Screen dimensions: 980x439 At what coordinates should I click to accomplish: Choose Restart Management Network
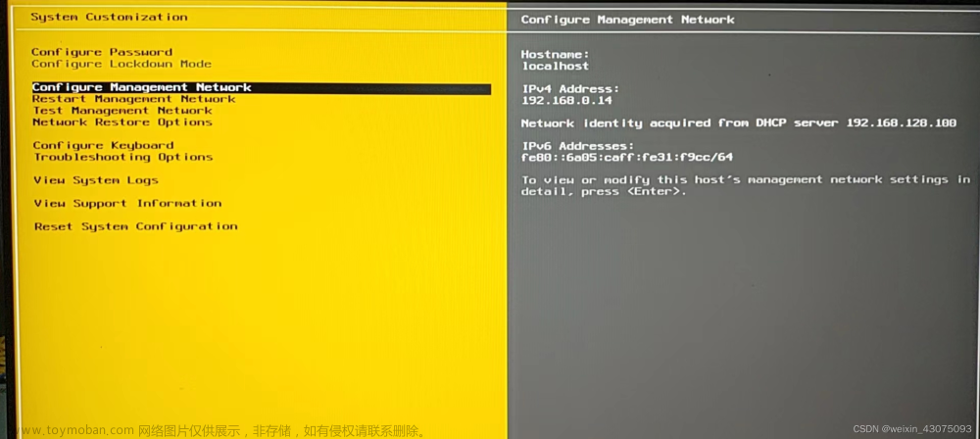click(x=133, y=99)
